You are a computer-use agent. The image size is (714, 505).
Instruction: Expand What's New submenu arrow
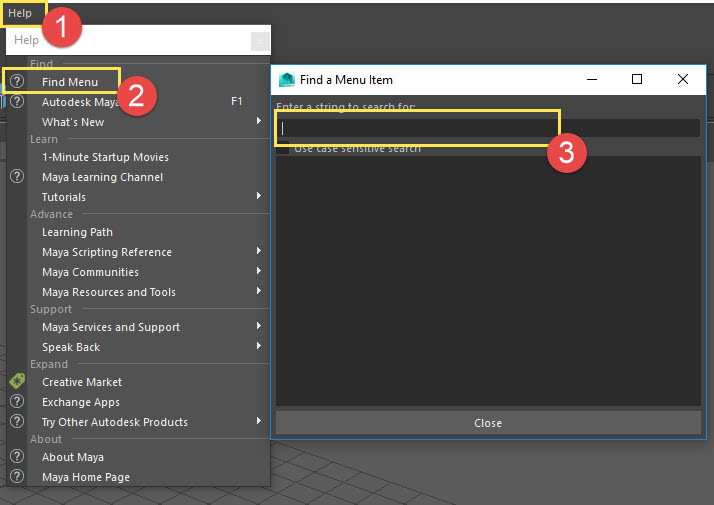(x=259, y=121)
